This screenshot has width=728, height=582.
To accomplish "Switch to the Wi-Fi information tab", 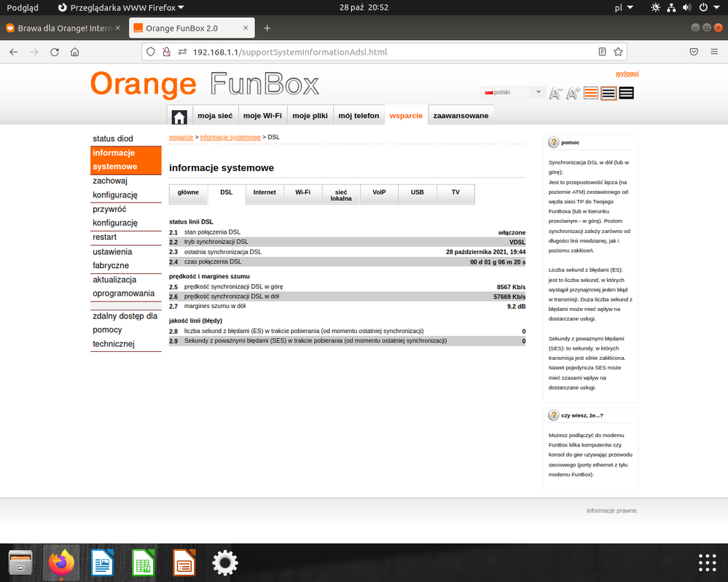I will (x=302, y=193).
